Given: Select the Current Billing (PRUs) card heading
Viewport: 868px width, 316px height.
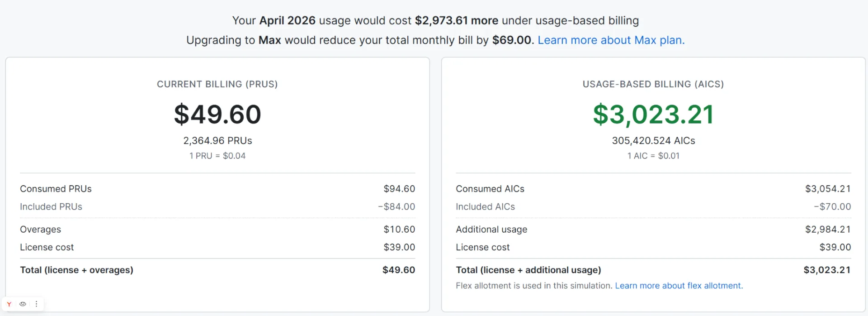Looking at the screenshot, I should (217, 84).
